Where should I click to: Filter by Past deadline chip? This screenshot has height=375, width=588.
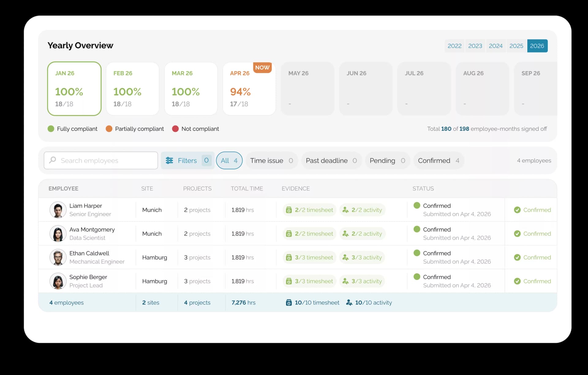point(331,161)
